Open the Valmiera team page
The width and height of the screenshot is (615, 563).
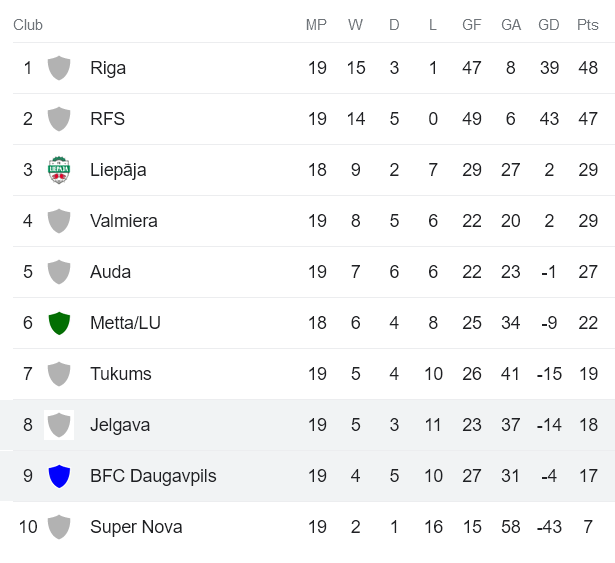[123, 221]
